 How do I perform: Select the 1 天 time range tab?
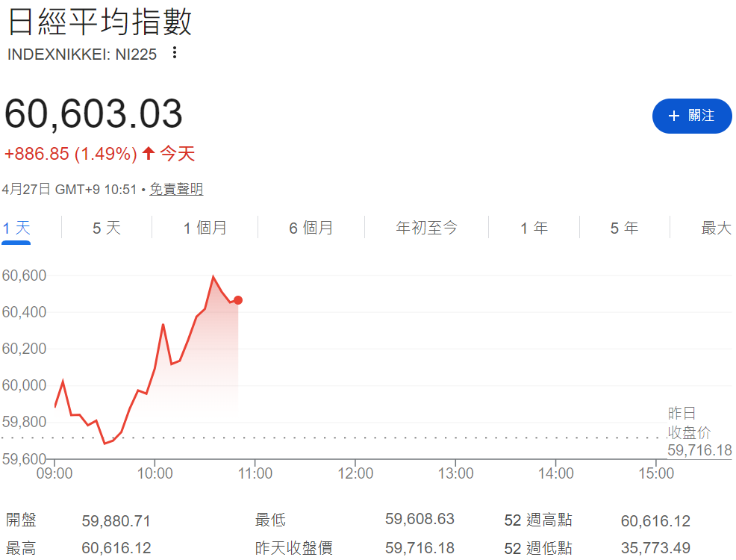point(16,228)
